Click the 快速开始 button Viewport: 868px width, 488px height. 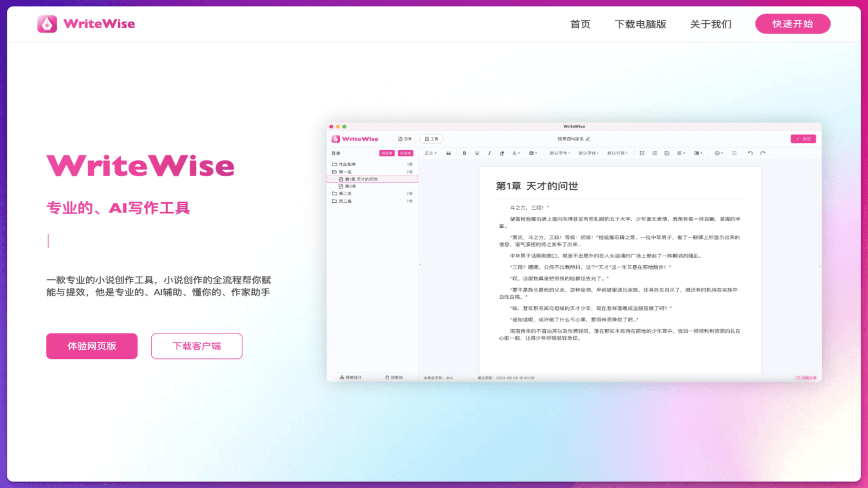point(793,24)
